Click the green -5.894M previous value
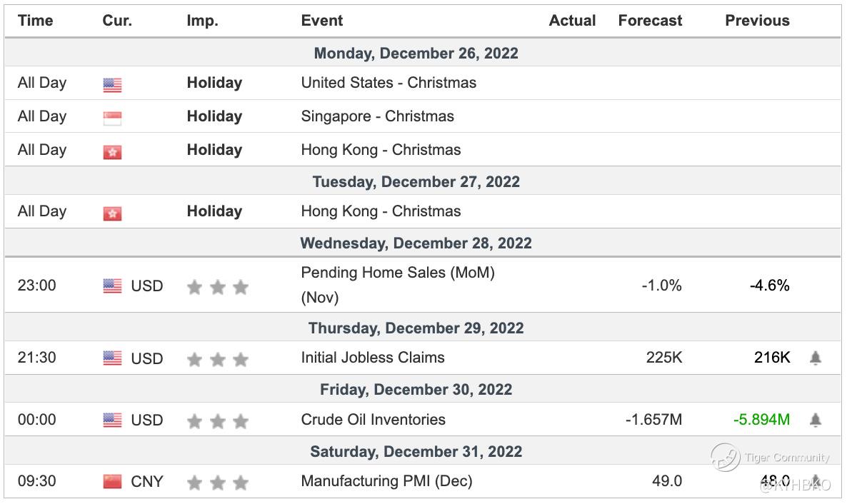Viewport: 847px width, 504px height. pyautogui.click(x=761, y=420)
